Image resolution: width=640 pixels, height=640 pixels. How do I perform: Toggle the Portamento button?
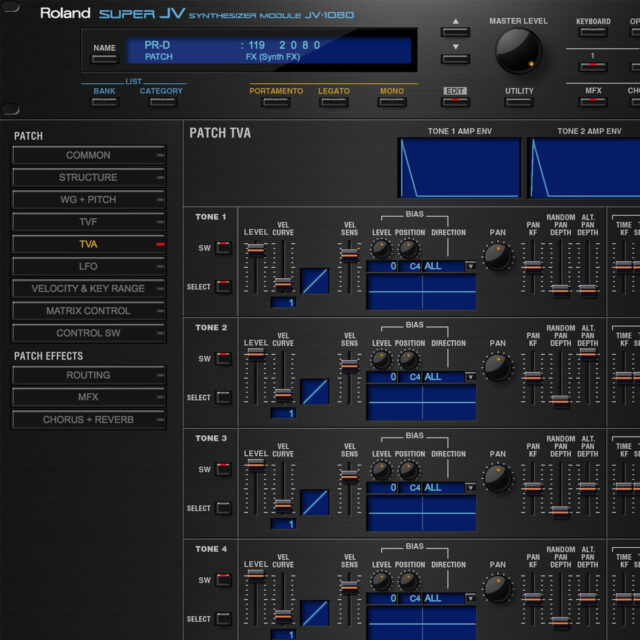[x=276, y=102]
